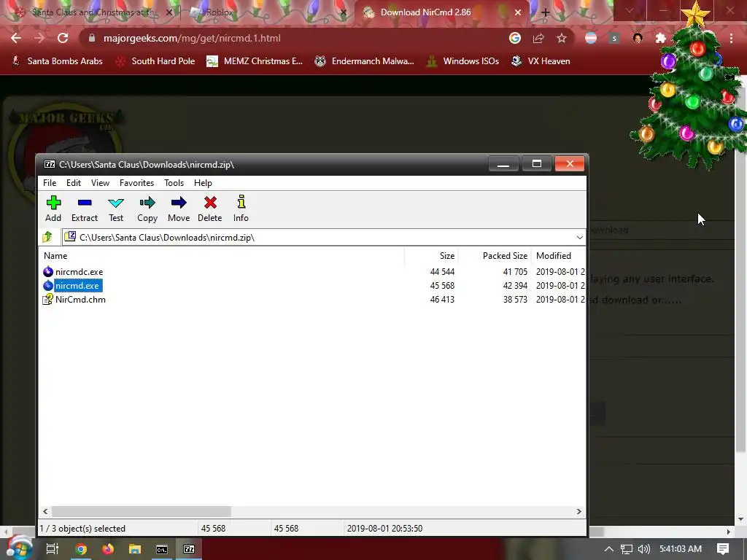
Task: Open the Edit menu in 7-Zip
Action: (74, 183)
